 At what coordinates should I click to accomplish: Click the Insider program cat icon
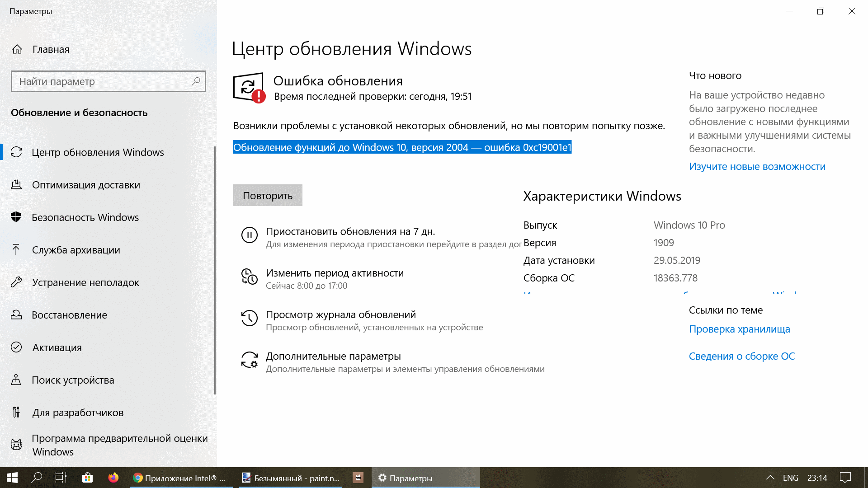coord(16,445)
